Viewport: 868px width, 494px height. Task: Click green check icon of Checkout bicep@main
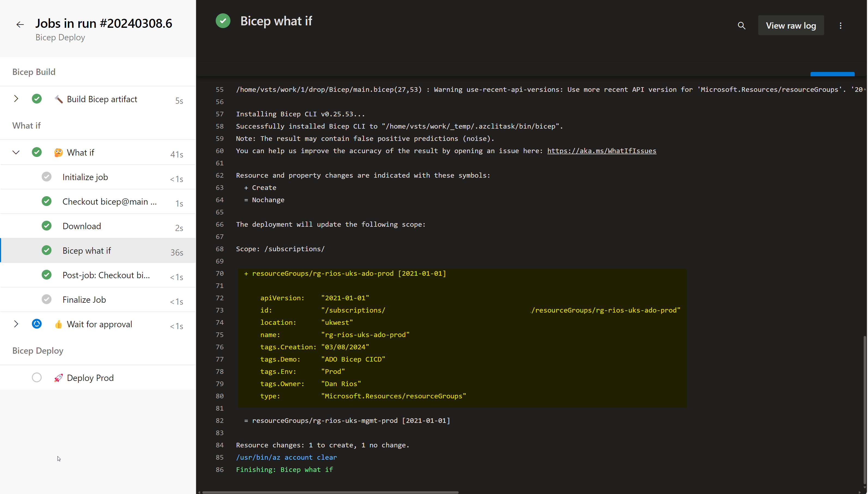pos(47,201)
